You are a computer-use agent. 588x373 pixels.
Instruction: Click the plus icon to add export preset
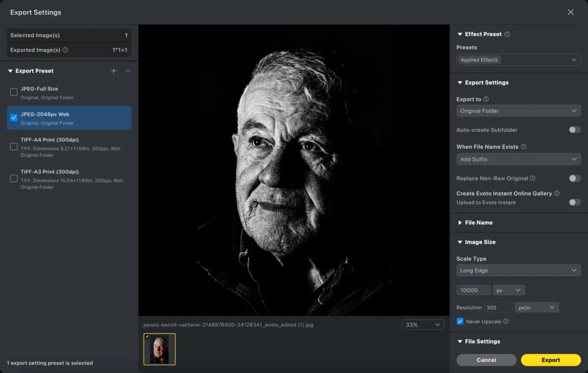(x=114, y=71)
